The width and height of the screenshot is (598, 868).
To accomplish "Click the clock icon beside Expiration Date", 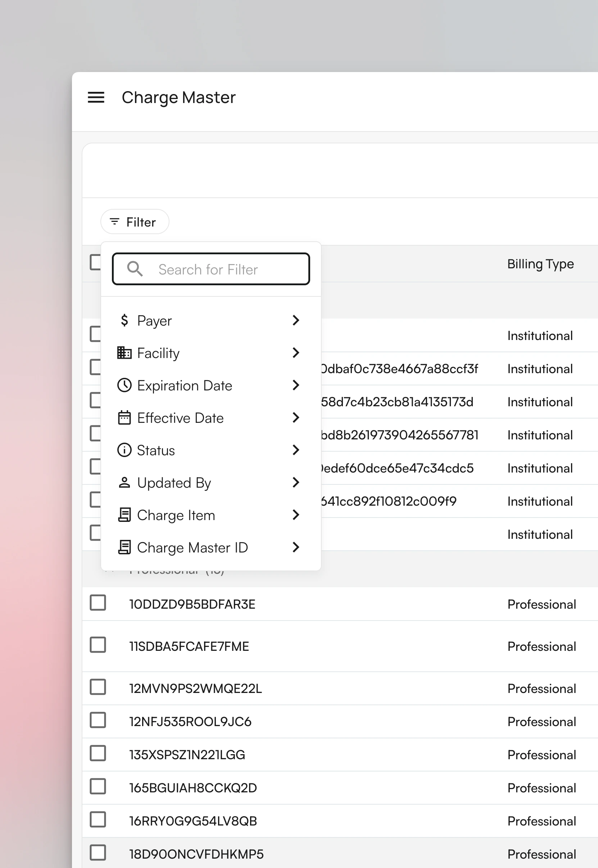I will (124, 385).
